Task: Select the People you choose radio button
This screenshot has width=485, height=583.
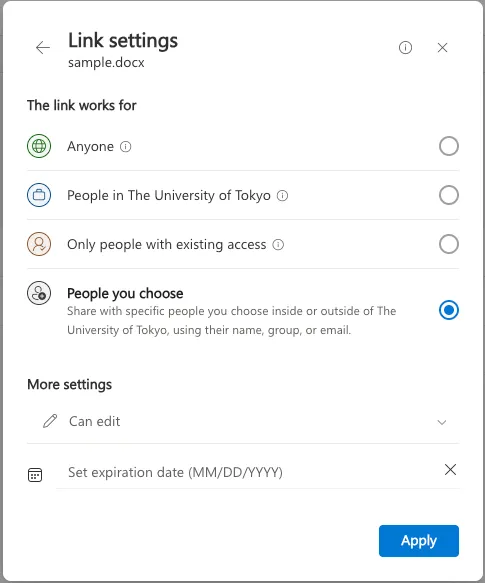Action: 449,310
